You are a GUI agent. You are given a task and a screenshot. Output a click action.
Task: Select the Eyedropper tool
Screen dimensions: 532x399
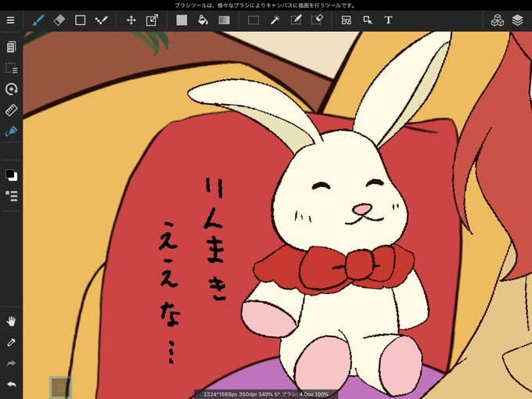(11, 343)
